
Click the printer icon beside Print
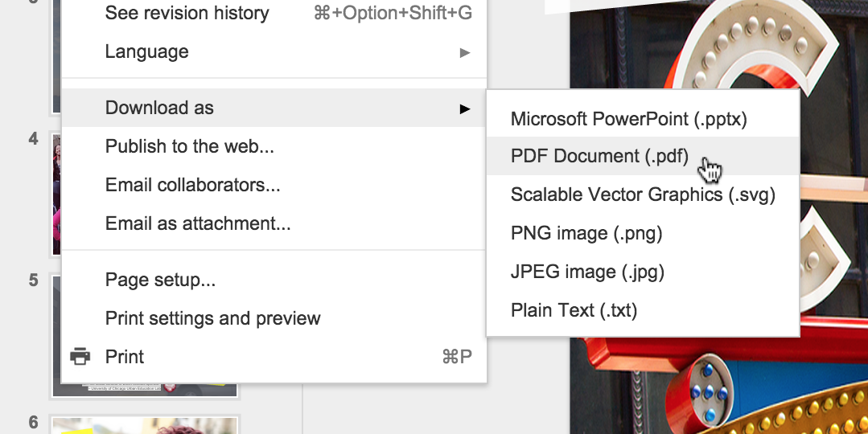point(80,356)
